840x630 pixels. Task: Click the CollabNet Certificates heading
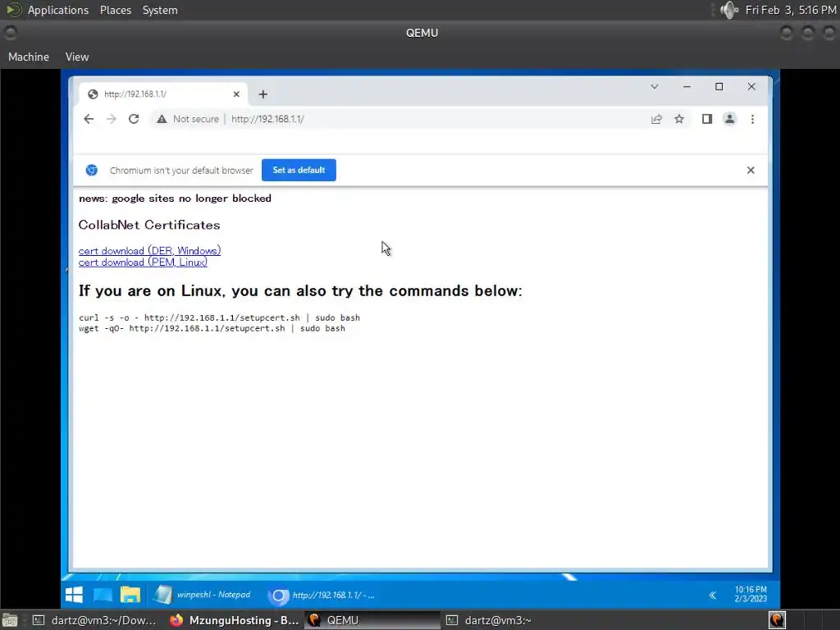click(149, 225)
